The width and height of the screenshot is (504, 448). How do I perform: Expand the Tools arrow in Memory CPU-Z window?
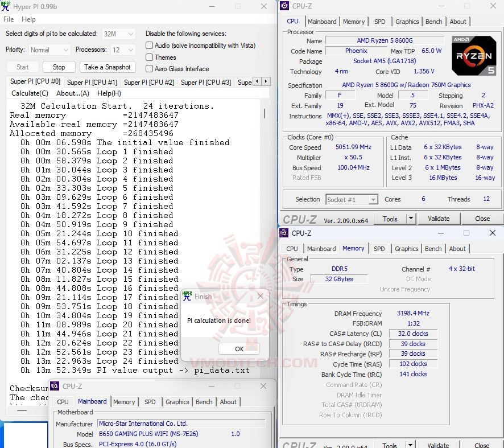coord(411,445)
